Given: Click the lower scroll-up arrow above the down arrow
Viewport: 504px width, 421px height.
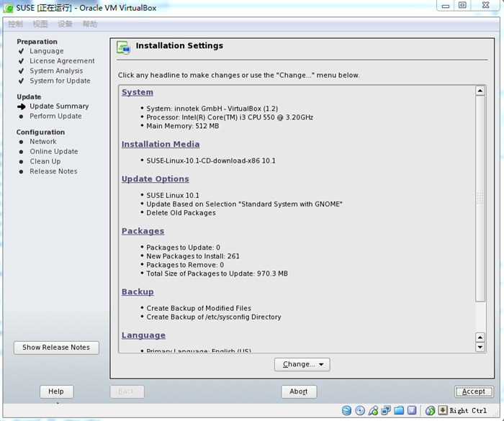Looking at the screenshot, I should [x=480, y=338].
